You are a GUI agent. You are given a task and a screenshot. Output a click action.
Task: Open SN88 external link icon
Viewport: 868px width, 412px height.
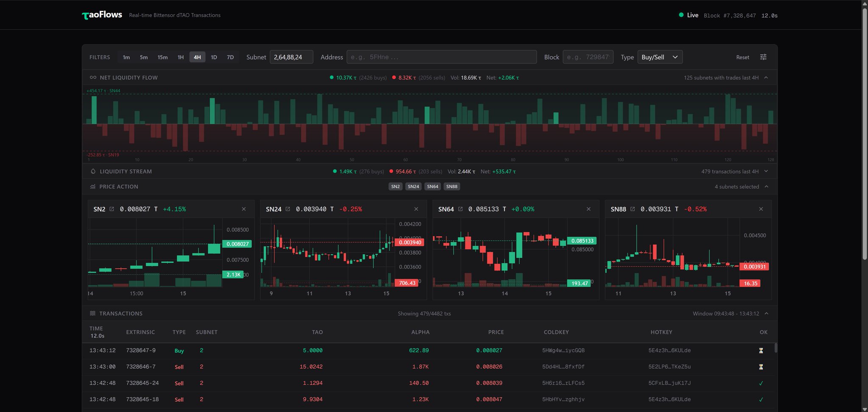click(x=633, y=209)
